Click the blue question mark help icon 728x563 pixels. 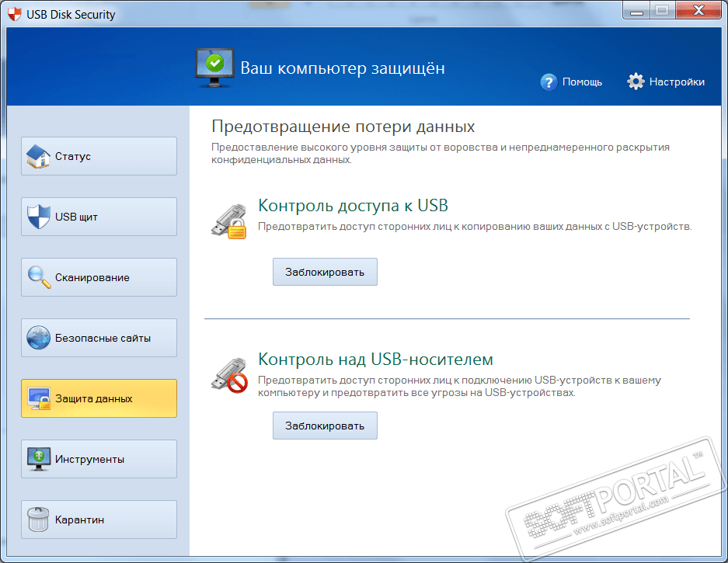[x=549, y=82]
